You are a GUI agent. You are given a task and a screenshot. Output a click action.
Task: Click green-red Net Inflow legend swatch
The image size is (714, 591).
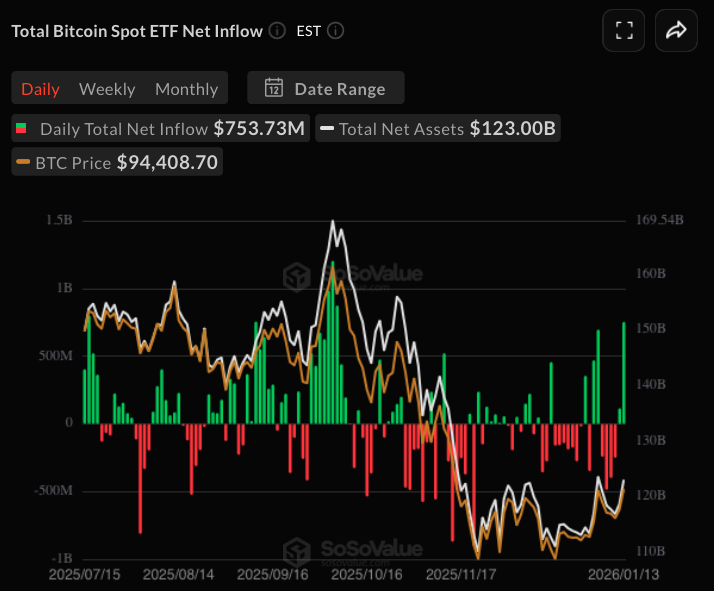(21, 128)
